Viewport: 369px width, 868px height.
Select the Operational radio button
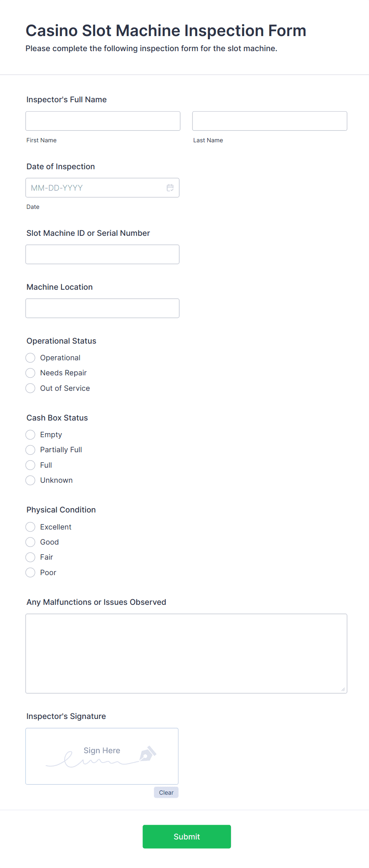[x=31, y=358]
